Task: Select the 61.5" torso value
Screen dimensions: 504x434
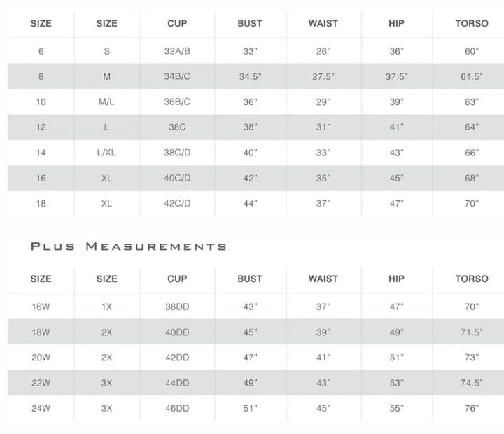Action: (x=471, y=77)
